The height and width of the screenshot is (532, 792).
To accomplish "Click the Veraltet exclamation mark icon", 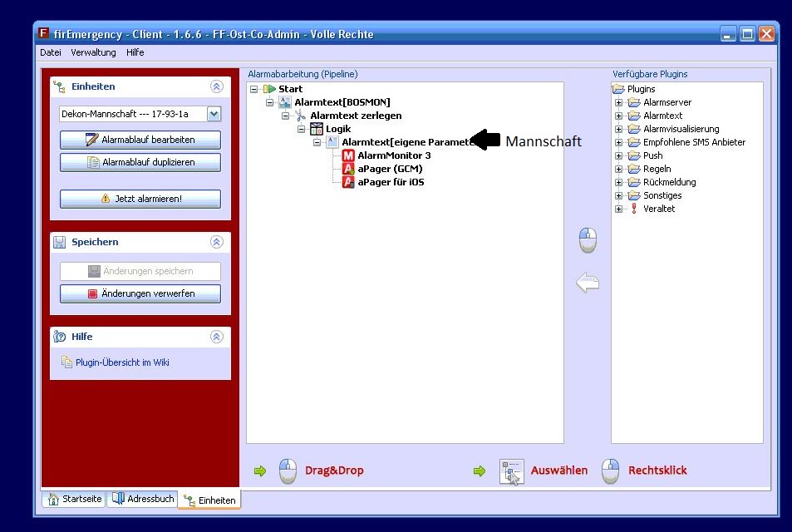I will coord(634,209).
